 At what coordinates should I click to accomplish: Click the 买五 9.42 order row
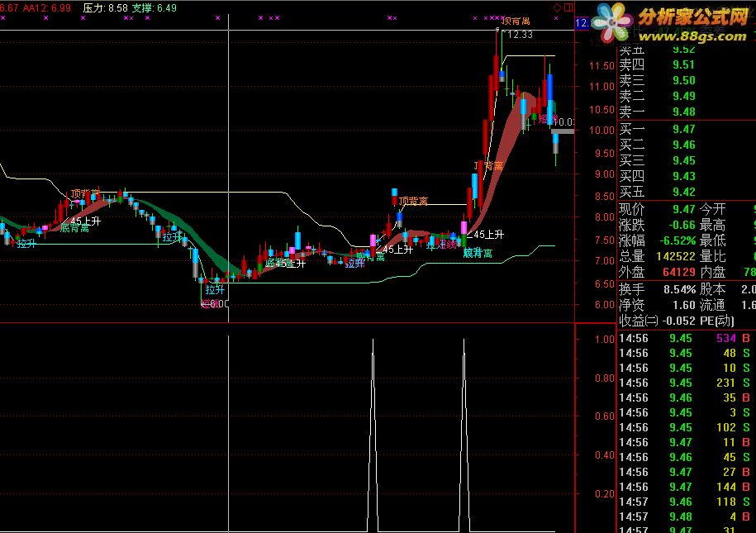(657, 192)
